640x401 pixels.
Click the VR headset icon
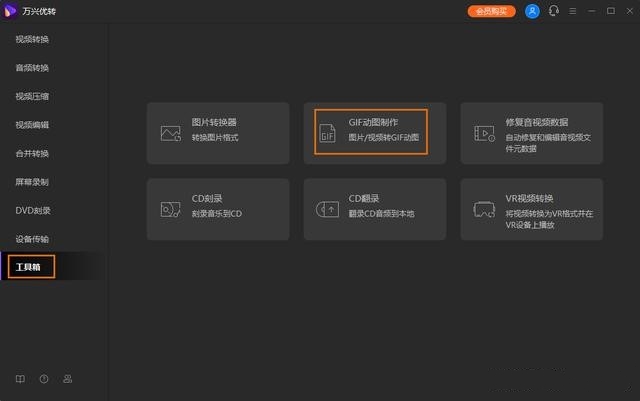point(484,209)
